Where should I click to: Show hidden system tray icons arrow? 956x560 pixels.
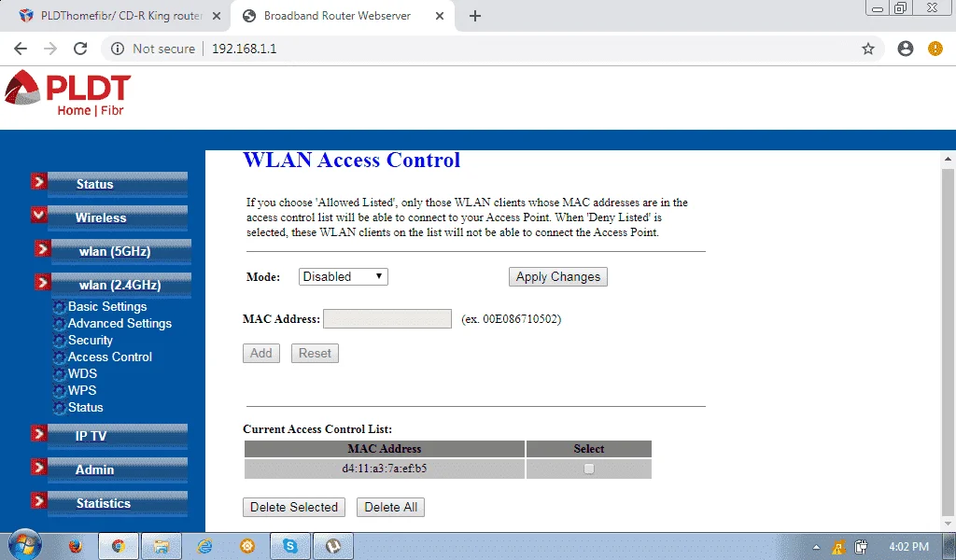pos(816,547)
